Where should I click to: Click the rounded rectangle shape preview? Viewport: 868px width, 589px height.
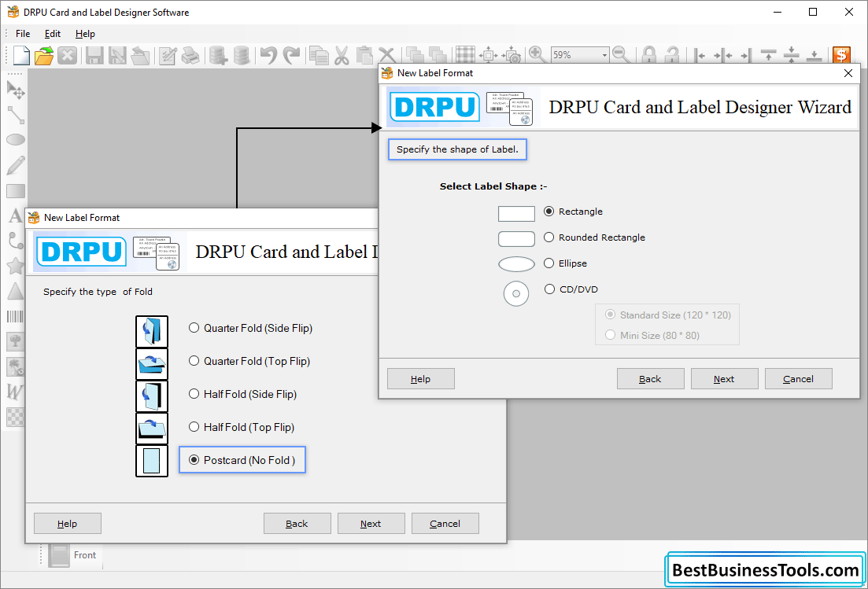coord(516,239)
